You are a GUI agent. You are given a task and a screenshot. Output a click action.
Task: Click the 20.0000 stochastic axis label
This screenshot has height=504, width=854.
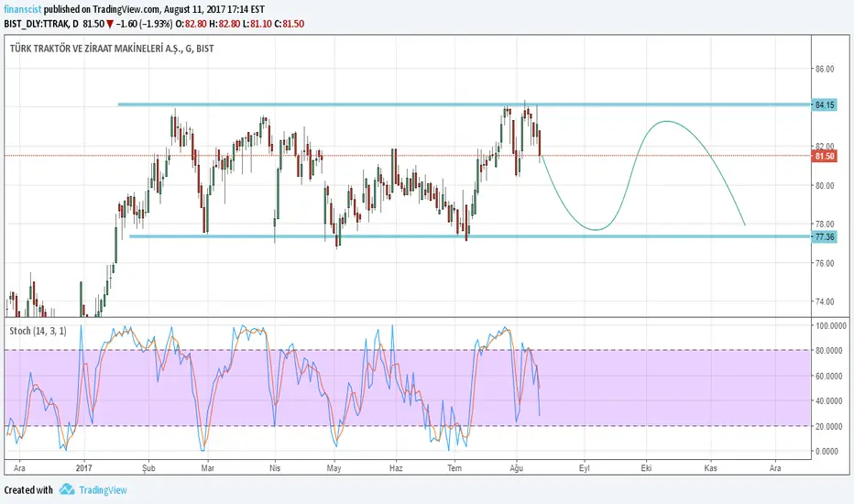[x=830, y=426]
